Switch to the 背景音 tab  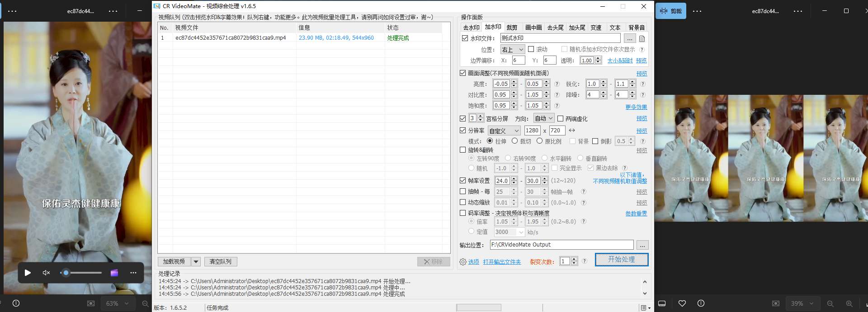637,28
